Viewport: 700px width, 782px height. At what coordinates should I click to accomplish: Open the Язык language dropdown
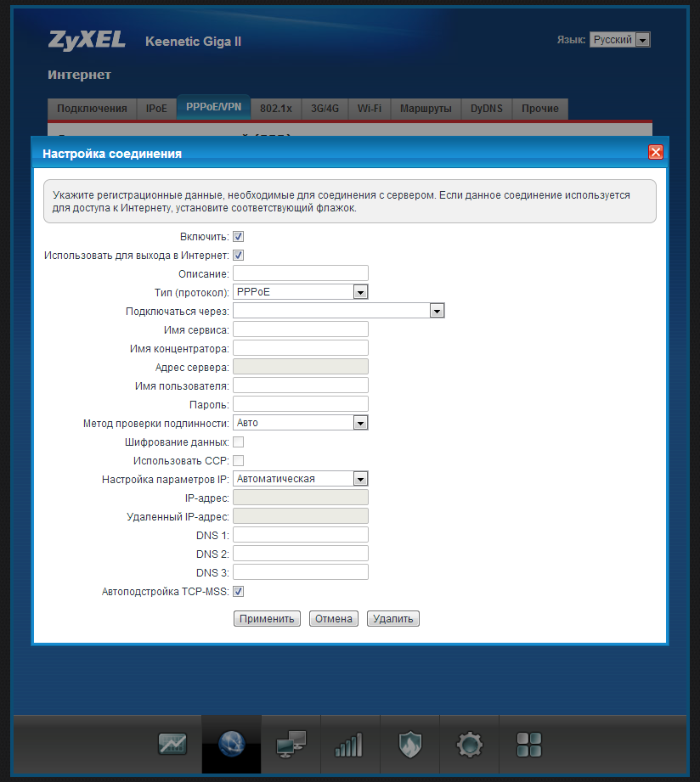[x=619, y=39]
